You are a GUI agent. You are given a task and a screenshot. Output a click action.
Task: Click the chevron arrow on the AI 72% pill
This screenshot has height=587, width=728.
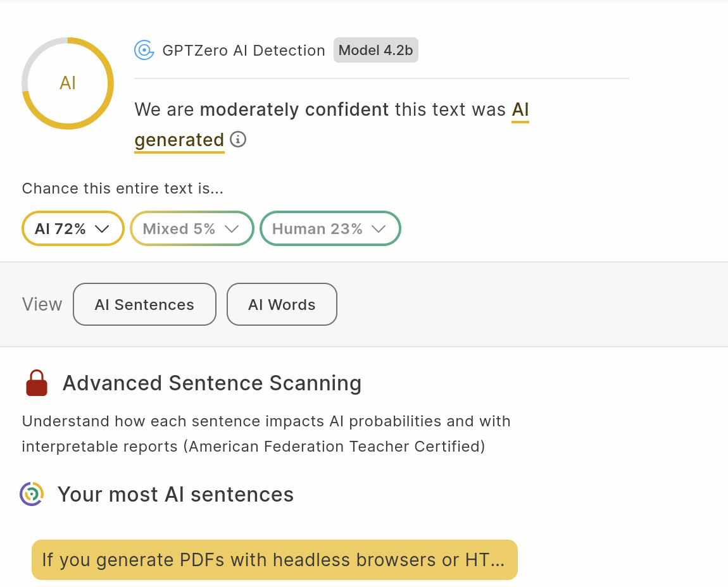point(102,229)
